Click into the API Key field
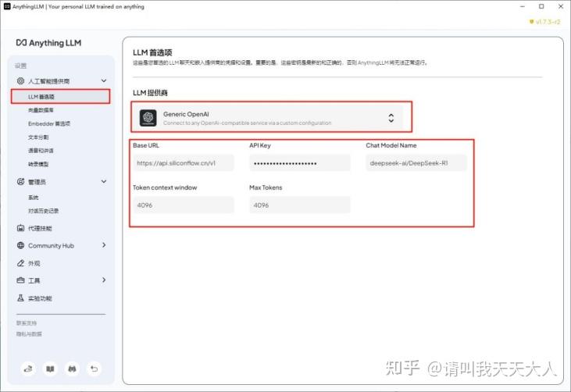 pos(300,163)
